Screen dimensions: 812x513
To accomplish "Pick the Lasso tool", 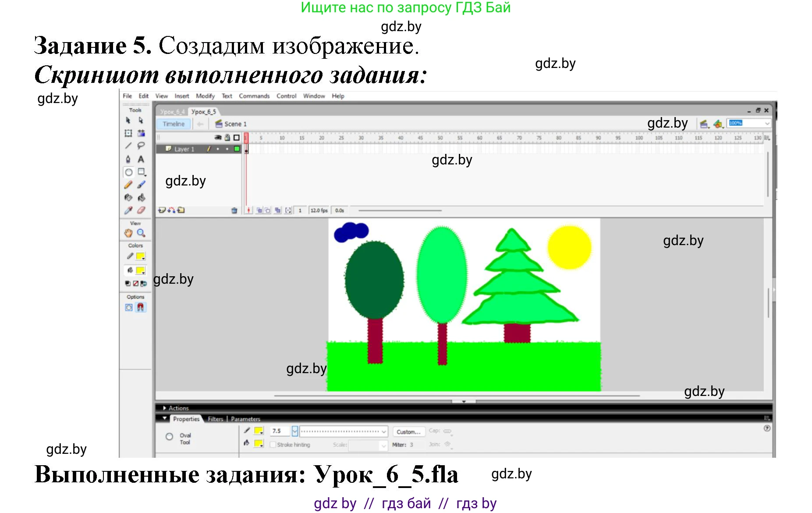I will (141, 146).
